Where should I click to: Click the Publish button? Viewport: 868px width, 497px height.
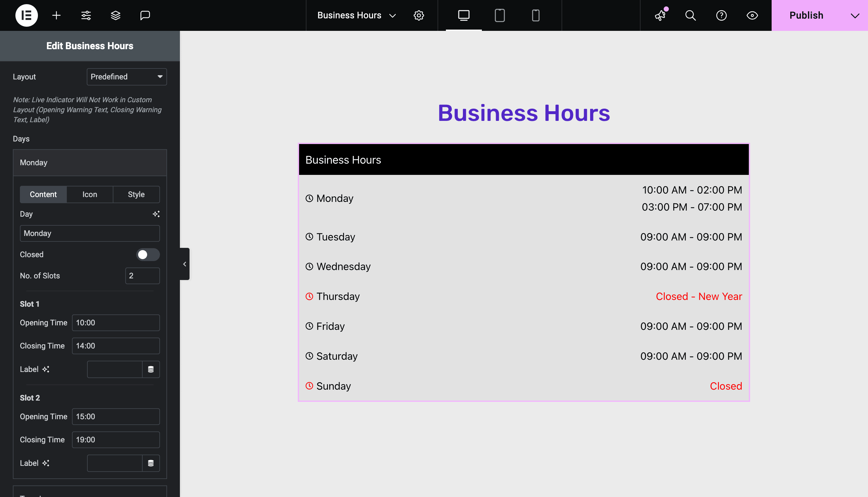pos(807,15)
